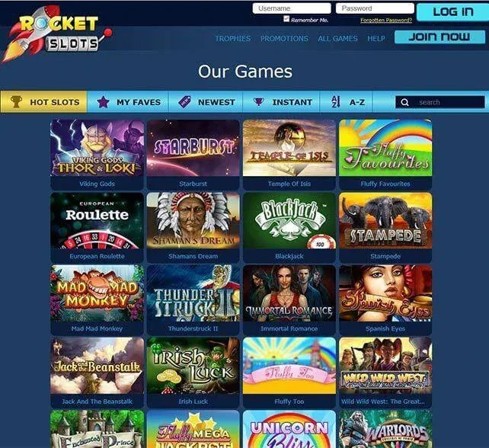Click the Join Now button
The height and width of the screenshot is (448, 489).
coord(439,37)
